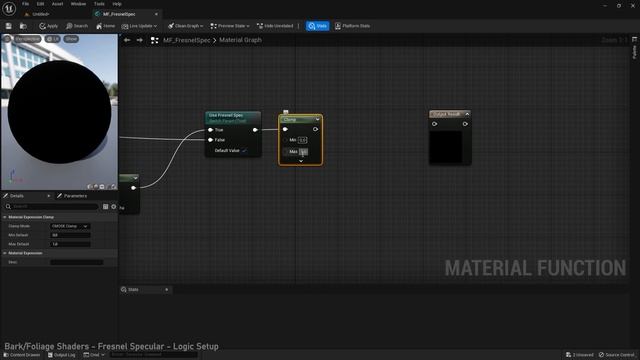640x360 pixels.
Task: Click the True input pin
Action: click(211, 130)
